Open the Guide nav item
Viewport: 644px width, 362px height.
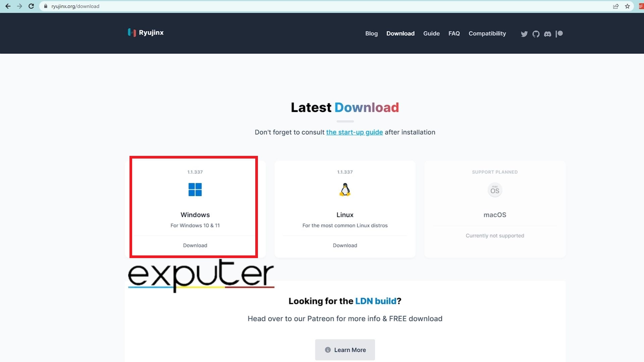431,34
